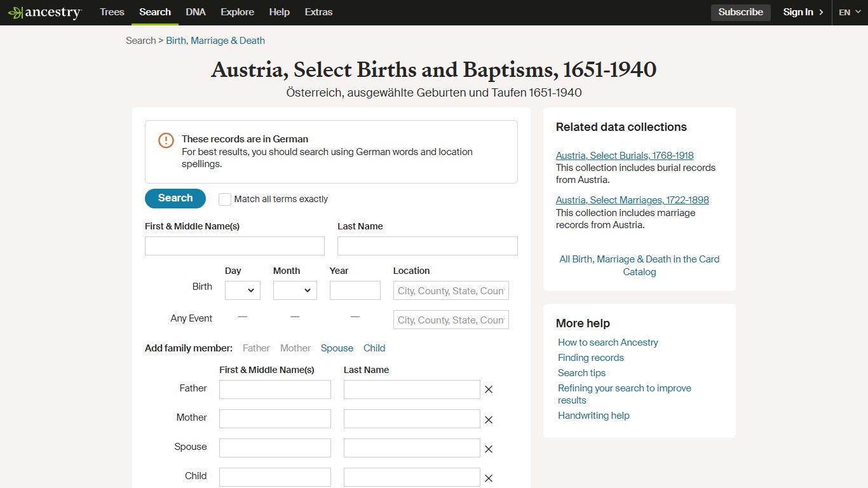868x488 pixels.
Task: Click the greyed-out Mother family member option
Action: click(295, 348)
